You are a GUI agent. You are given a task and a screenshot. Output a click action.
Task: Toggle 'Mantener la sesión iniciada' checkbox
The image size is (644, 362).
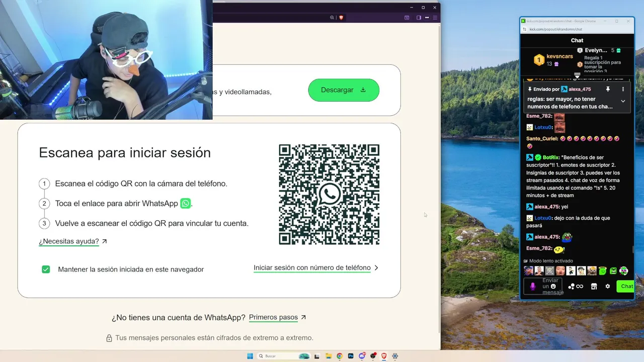[46, 269]
